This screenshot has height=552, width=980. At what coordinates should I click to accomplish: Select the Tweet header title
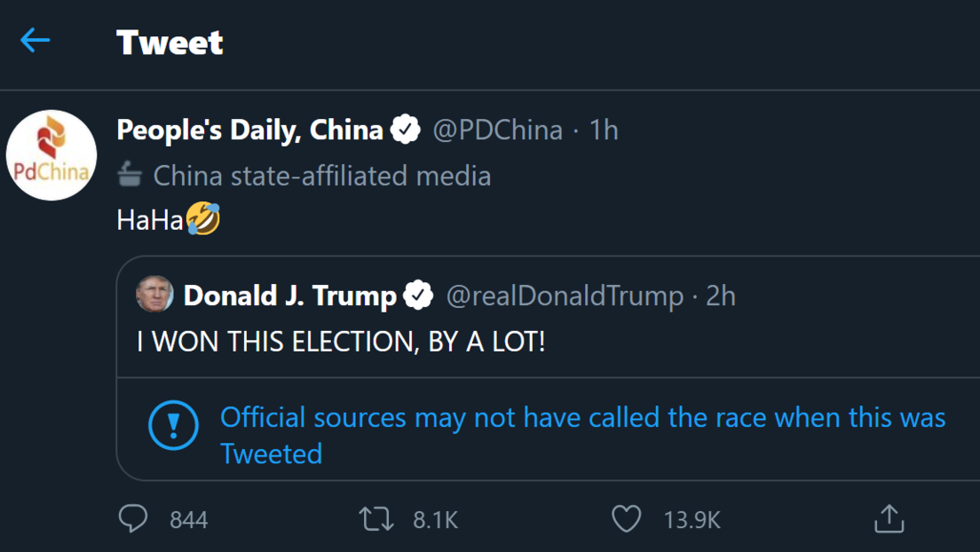170,41
